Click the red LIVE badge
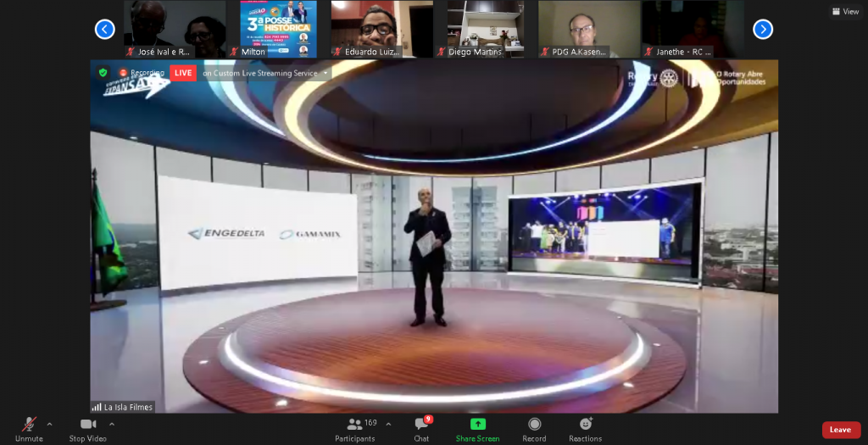Viewport: 868px width, 445px height. (182, 73)
